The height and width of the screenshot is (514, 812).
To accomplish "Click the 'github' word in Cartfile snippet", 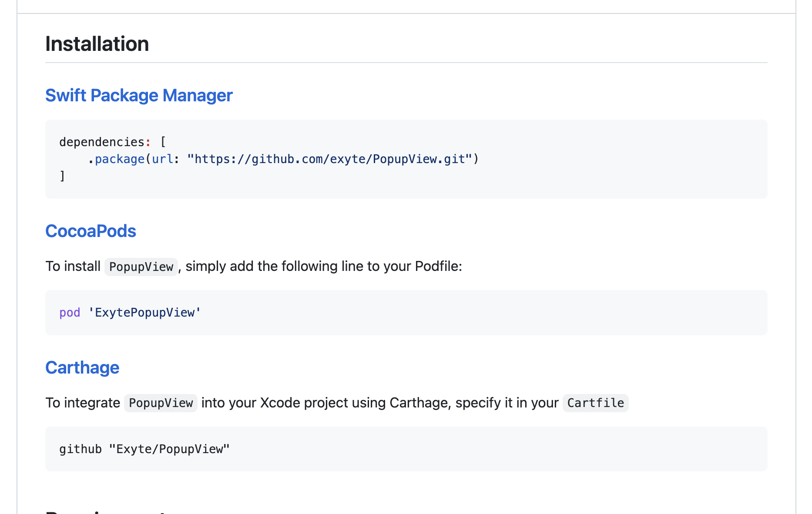I will [x=81, y=449].
